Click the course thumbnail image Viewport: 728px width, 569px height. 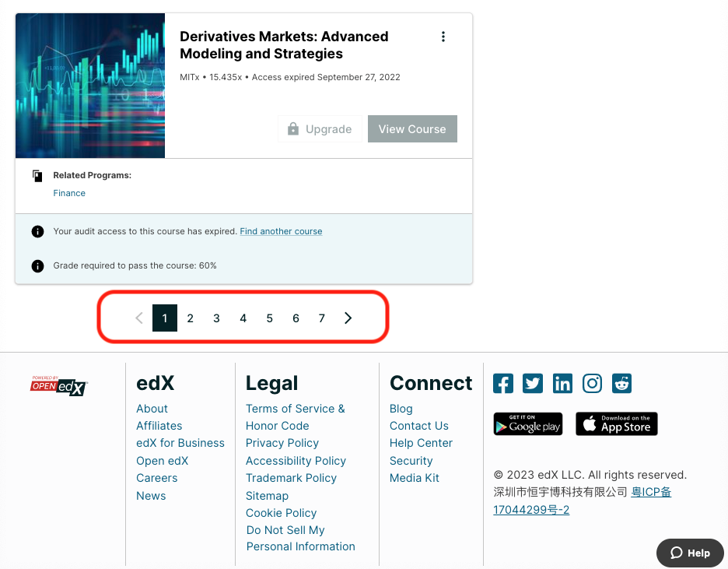(89, 86)
